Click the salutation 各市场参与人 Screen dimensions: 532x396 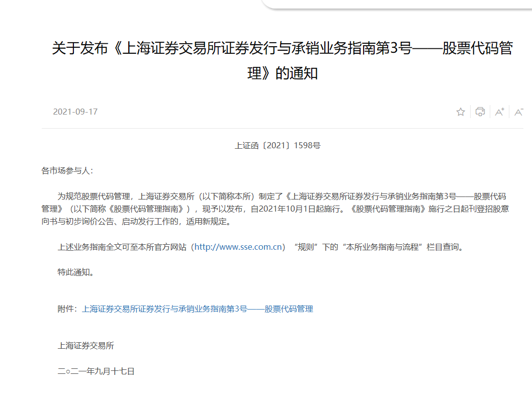tap(67, 171)
